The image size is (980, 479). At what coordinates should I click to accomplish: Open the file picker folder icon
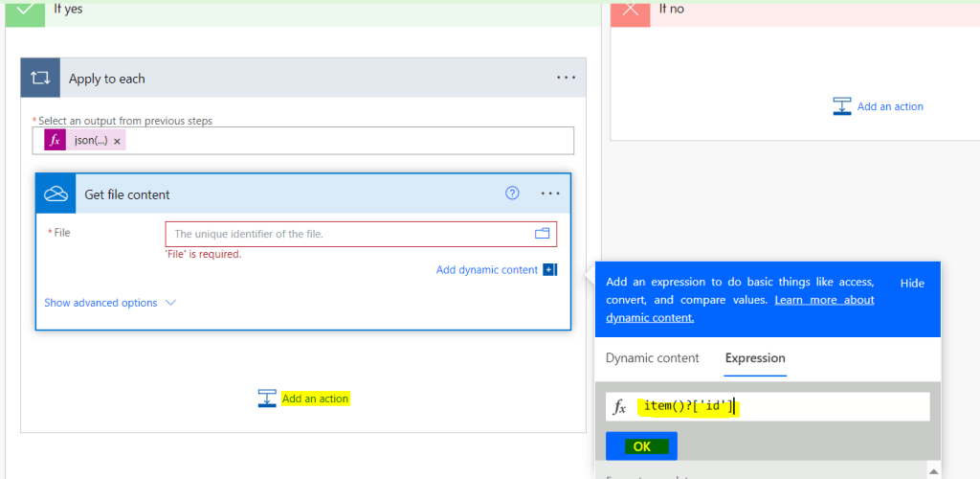[542, 234]
